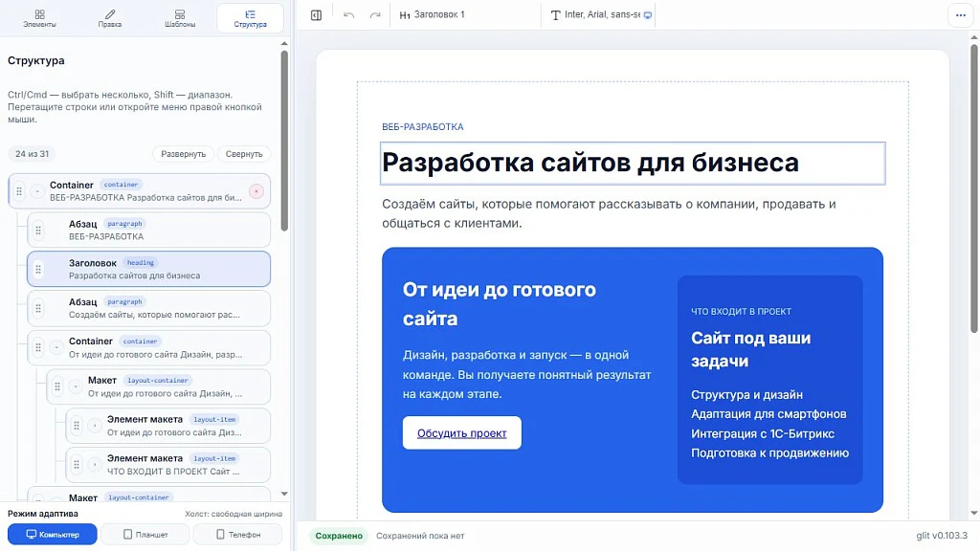This screenshot has width=980, height=551.
Task: Click the Обсудить проект link button
Action: 462,433
